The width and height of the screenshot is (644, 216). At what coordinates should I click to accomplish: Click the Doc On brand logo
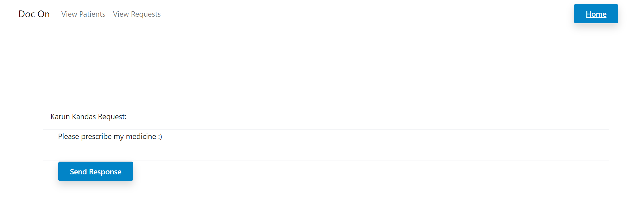tap(34, 14)
